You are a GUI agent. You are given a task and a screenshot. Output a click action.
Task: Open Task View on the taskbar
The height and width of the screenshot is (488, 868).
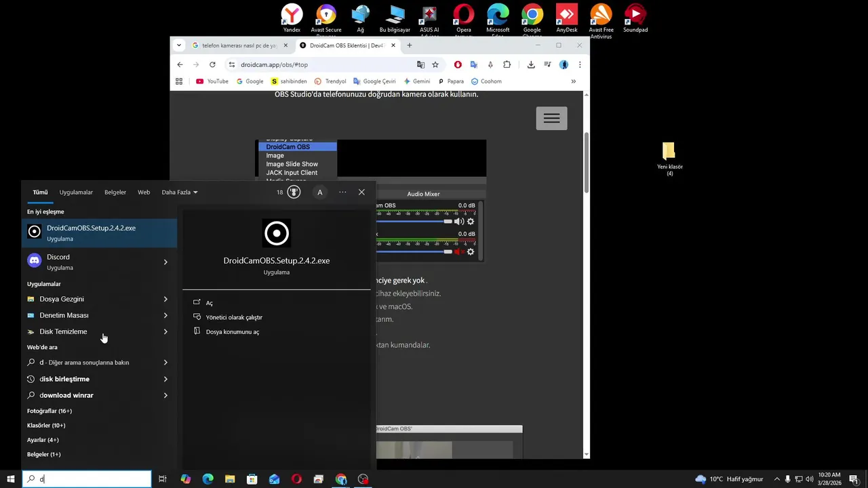163,479
